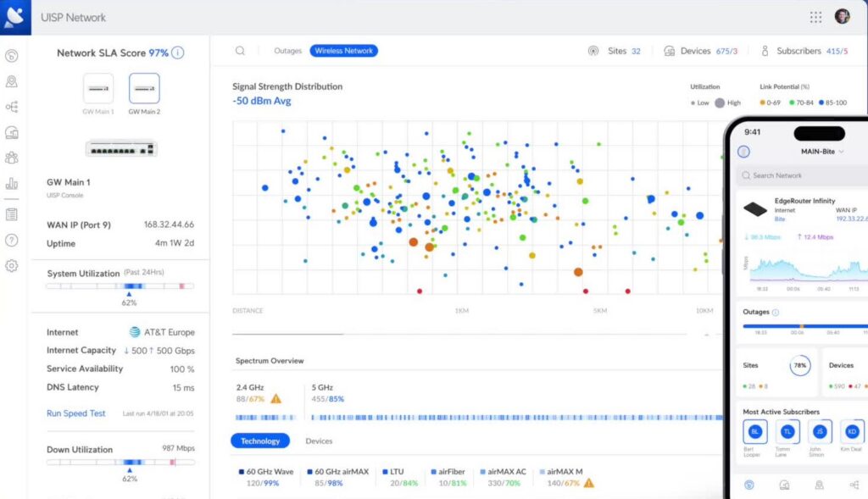
Task: Click the gateway switch device image
Action: click(121, 149)
